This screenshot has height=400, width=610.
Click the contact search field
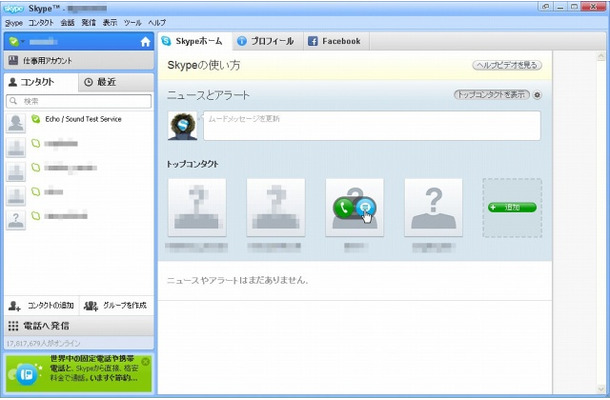tap(79, 101)
